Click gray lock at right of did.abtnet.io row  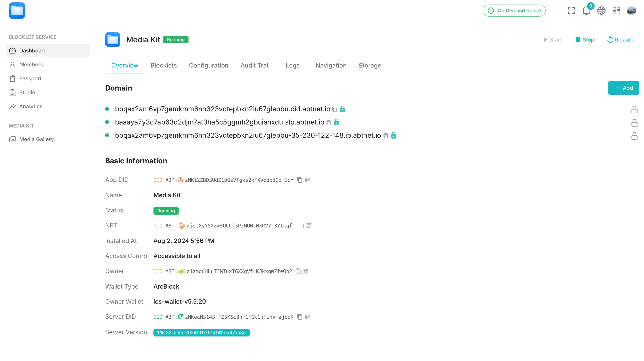point(634,110)
